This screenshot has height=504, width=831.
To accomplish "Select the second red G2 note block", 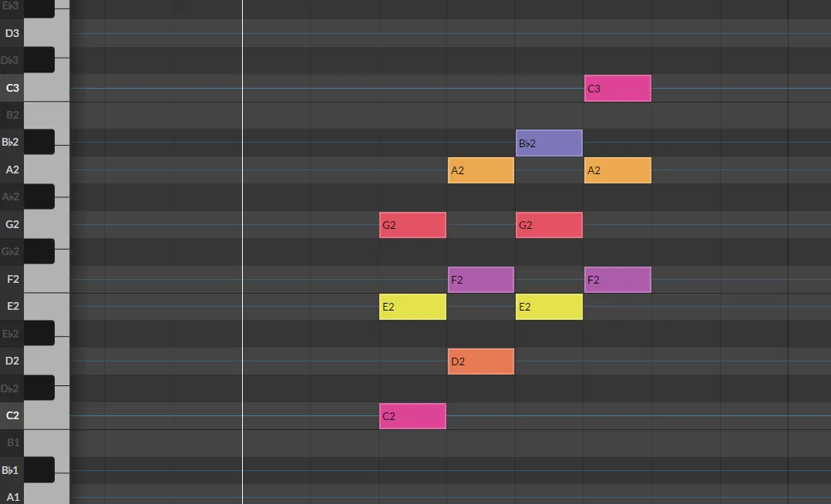I will pyautogui.click(x=549, y=225).
